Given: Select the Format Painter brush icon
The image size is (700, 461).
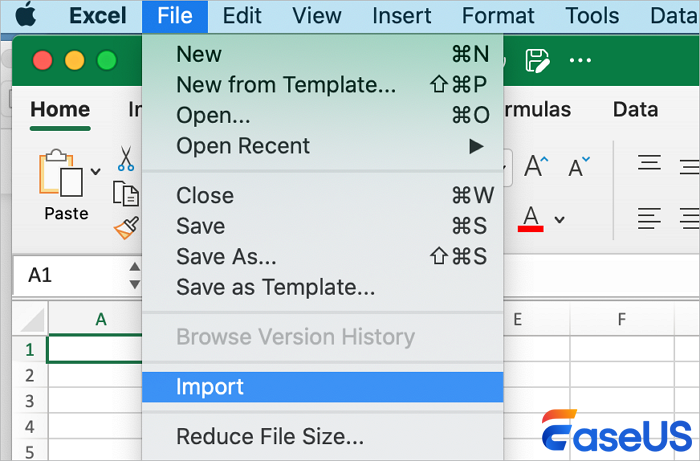Looking at the screenshot, I should [x=126, y=228].
